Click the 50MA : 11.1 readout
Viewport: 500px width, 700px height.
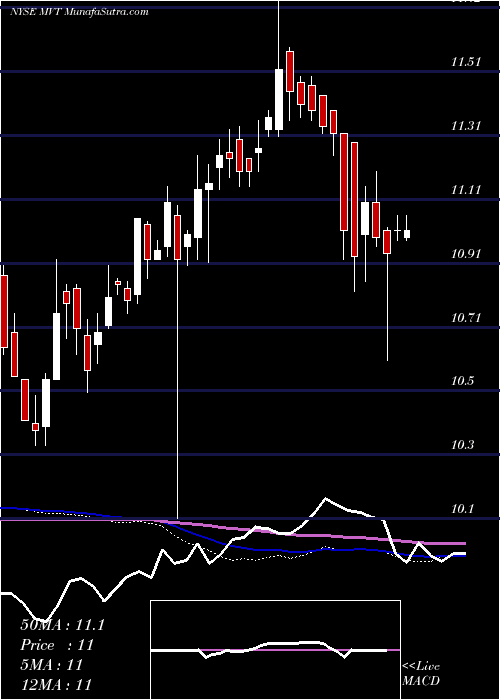point(62,625)
